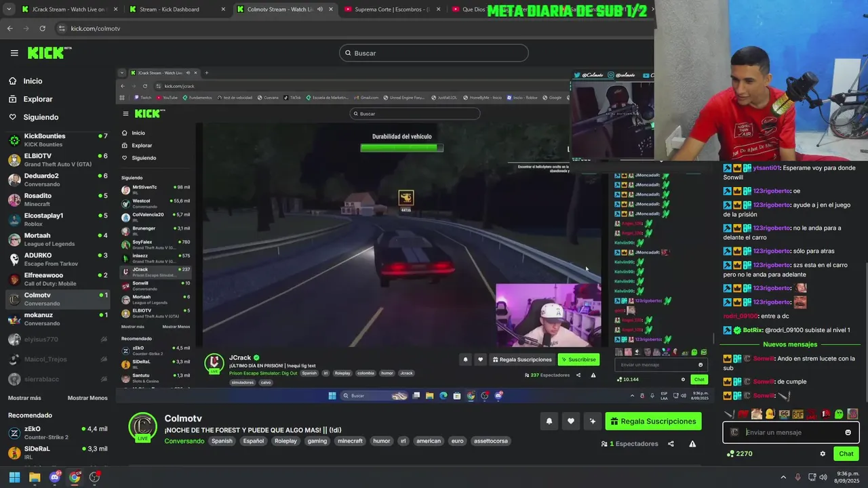This screenshot has height=488, width=868.
Task: Select the minecraft tag
Action: [351, 441]
